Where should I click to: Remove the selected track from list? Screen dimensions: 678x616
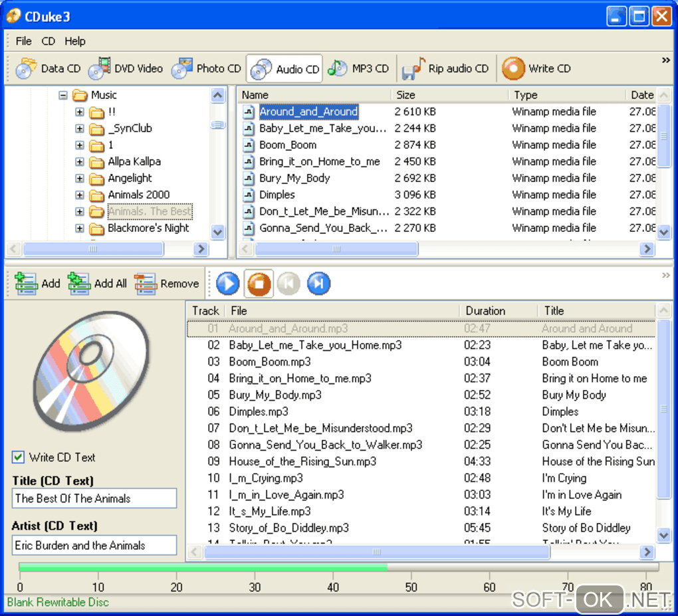(167, 284)
